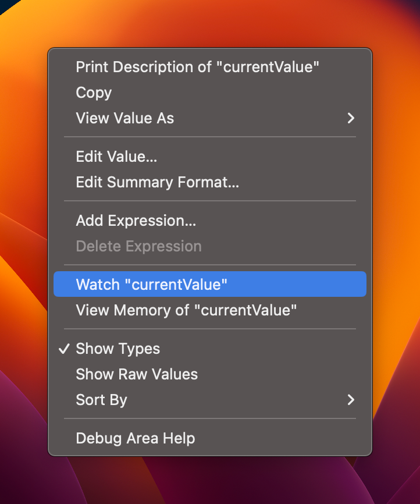Choose Edit Summary Format…
The image size is (420, 504).
tap(157, 182)
